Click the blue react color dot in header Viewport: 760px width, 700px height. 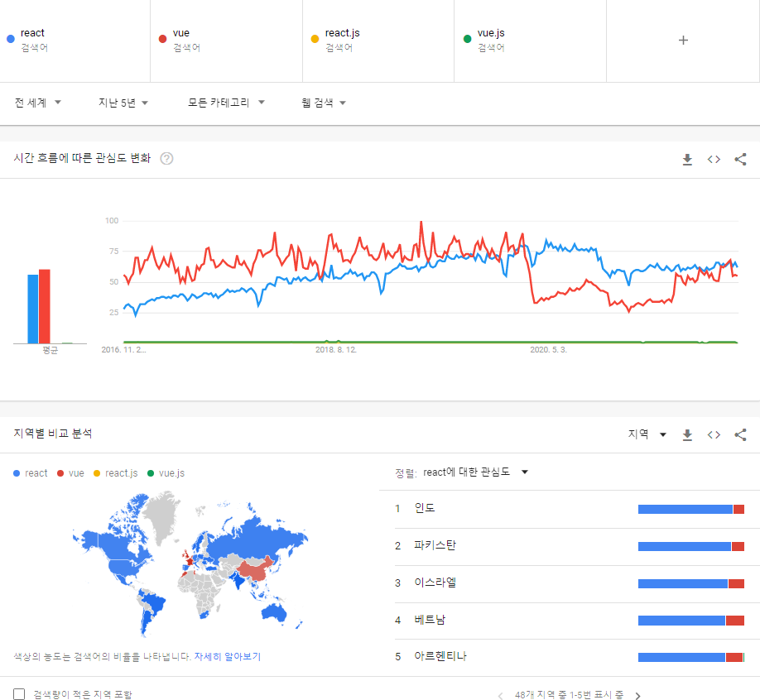[11, 39]
